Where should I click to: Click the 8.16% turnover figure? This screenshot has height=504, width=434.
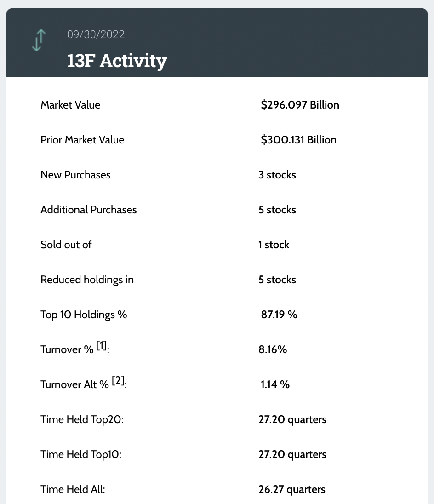273,349
